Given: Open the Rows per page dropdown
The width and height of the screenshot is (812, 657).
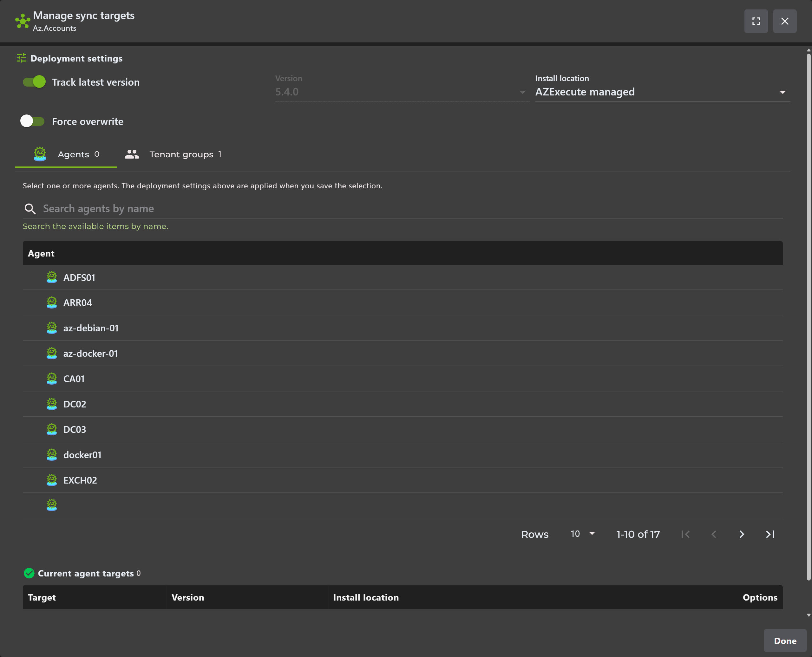Looking at the screenshot, I should pos(583,534).
